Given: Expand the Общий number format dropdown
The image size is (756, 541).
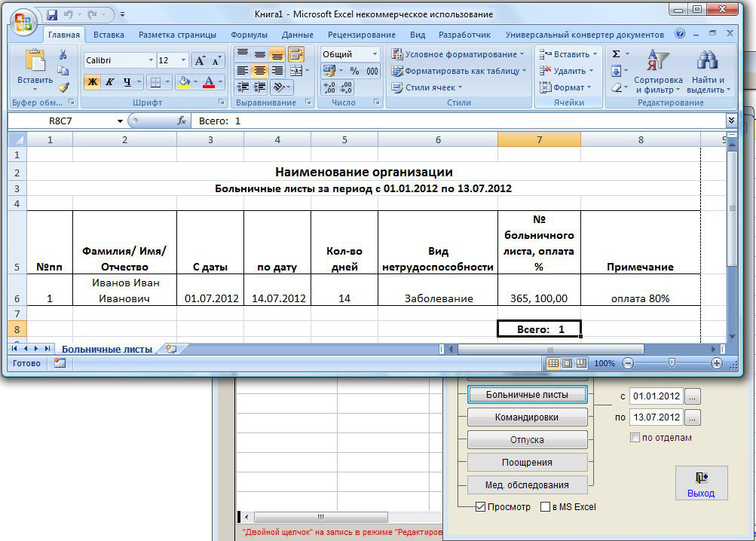Looking at the screenshot, I should click(x=375, y=54).
